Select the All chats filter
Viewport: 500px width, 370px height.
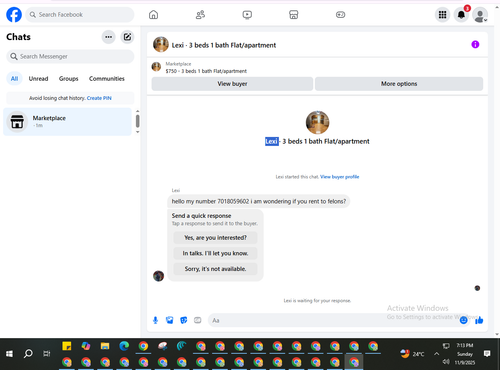coord(14,79)
